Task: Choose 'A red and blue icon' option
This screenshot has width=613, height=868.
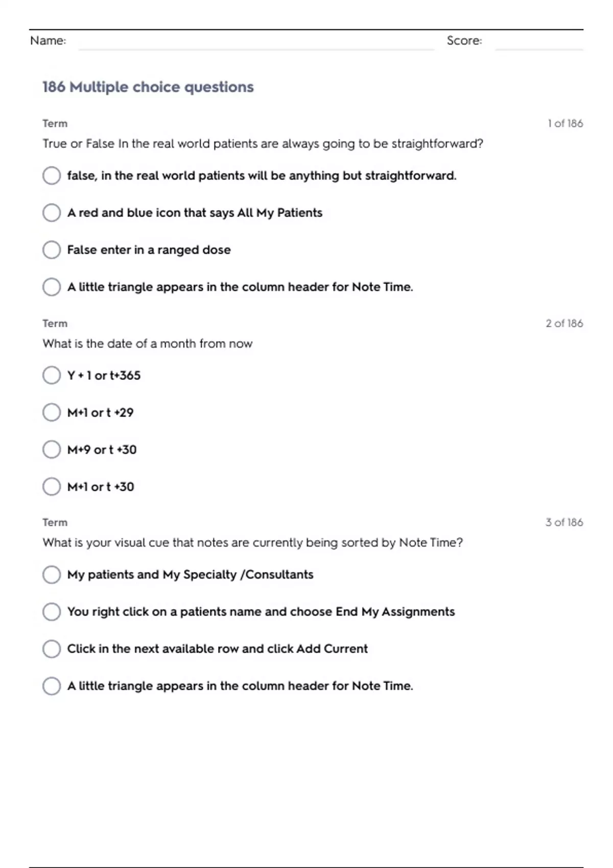Action: tap(52, 212)
